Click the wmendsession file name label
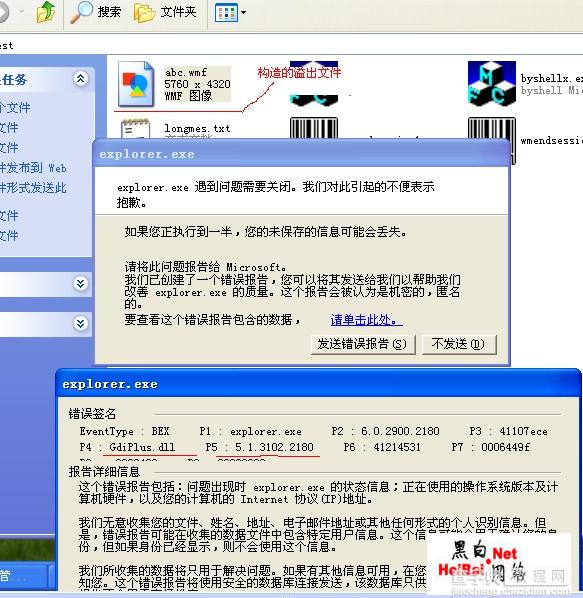 (x=551, y=141)
